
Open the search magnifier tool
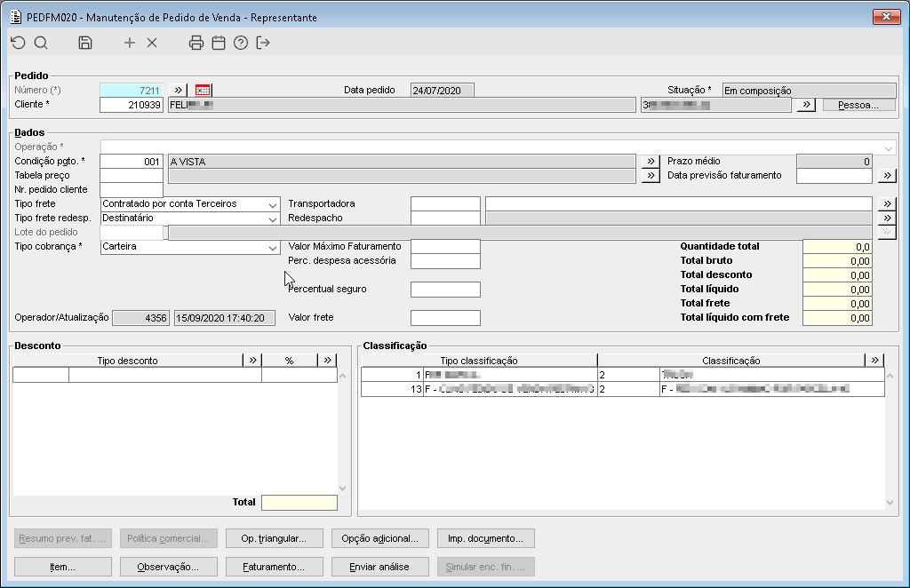pos(41,43)
